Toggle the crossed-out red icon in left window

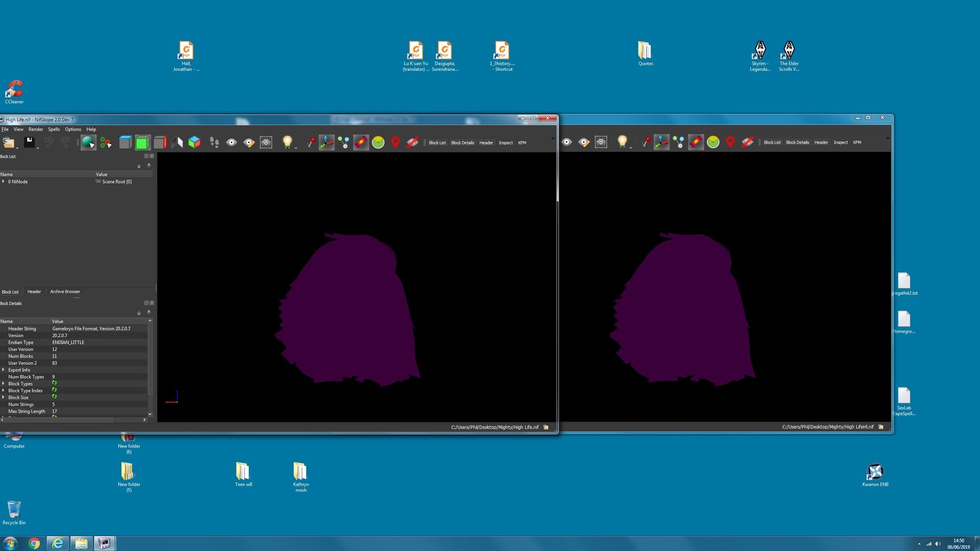coord(412,142)
